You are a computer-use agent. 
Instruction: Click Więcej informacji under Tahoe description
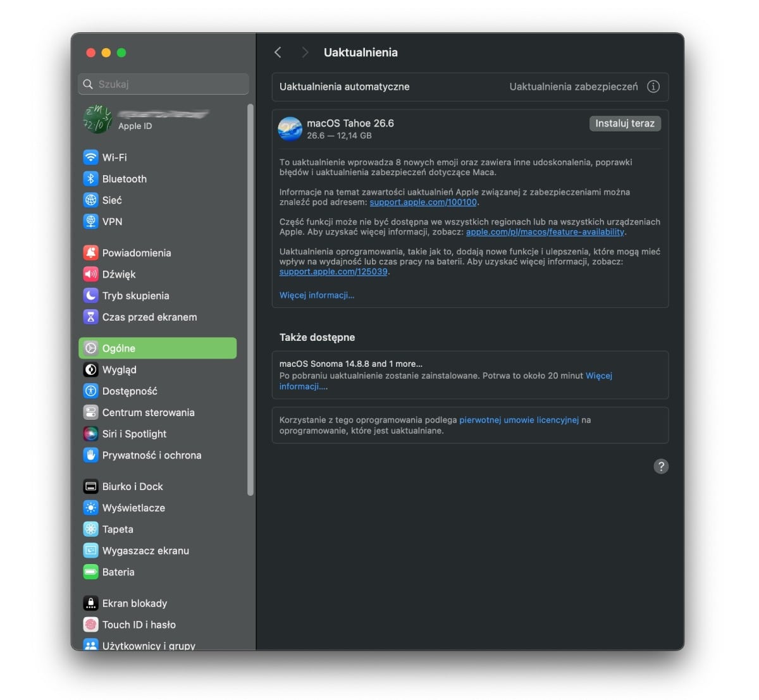tap(317, 295)
